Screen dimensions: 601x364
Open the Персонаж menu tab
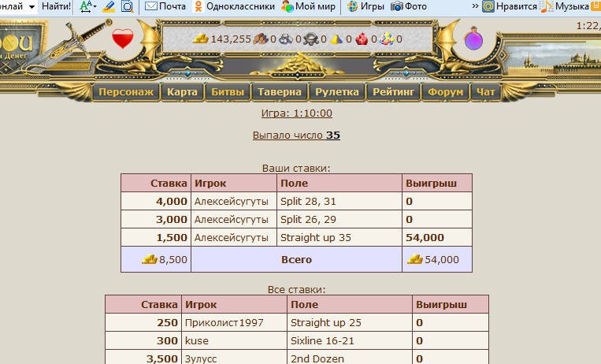[x=126, y=92]
